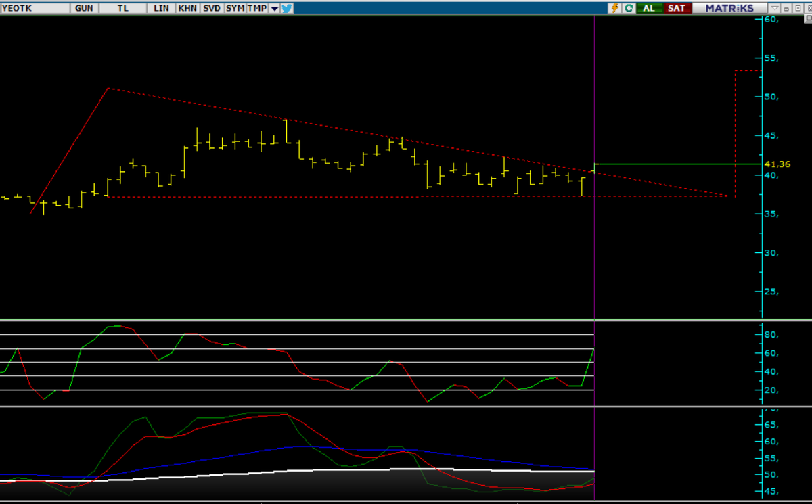Click the 55, price axis label
The width and height of the screenshot is (812, 504).
pyautogui.click(x=772, y=58)
